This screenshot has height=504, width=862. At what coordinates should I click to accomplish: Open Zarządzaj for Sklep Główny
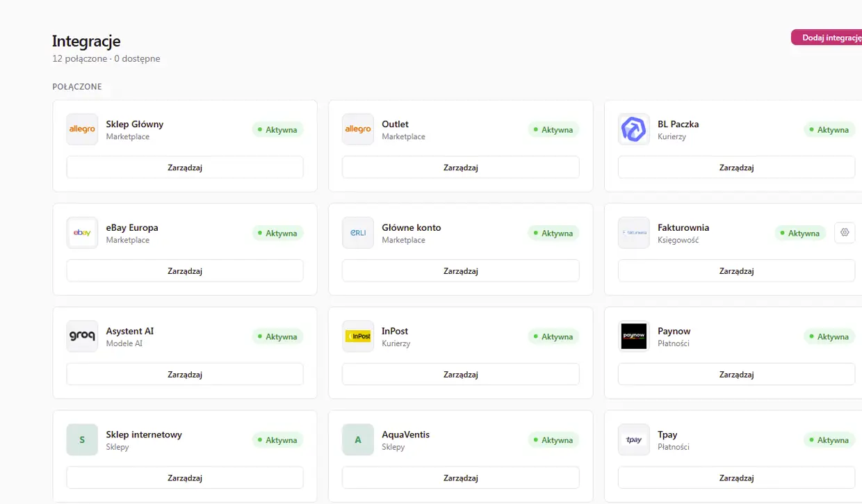point(185,168)
